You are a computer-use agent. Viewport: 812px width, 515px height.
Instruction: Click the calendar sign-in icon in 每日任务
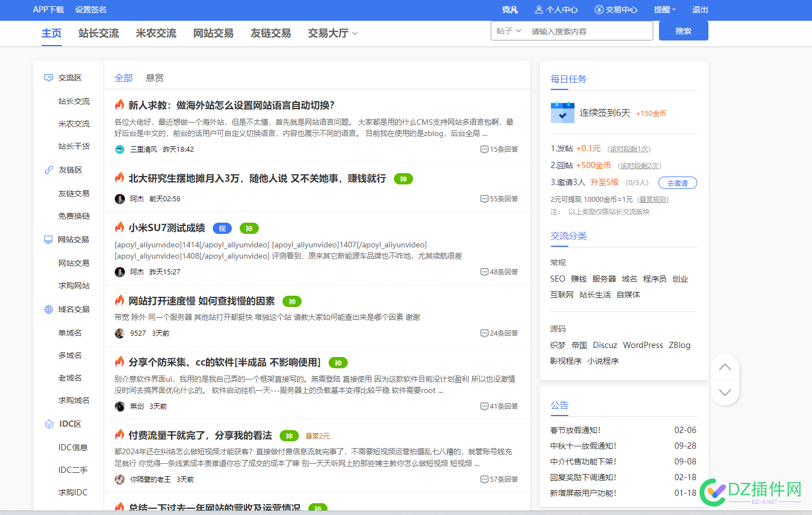click(x=562, y=112)
